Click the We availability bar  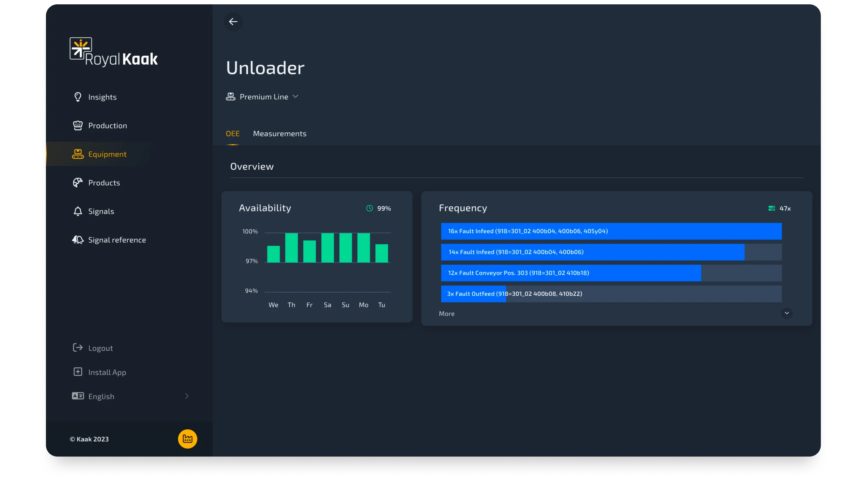click(x=273, y=254)
